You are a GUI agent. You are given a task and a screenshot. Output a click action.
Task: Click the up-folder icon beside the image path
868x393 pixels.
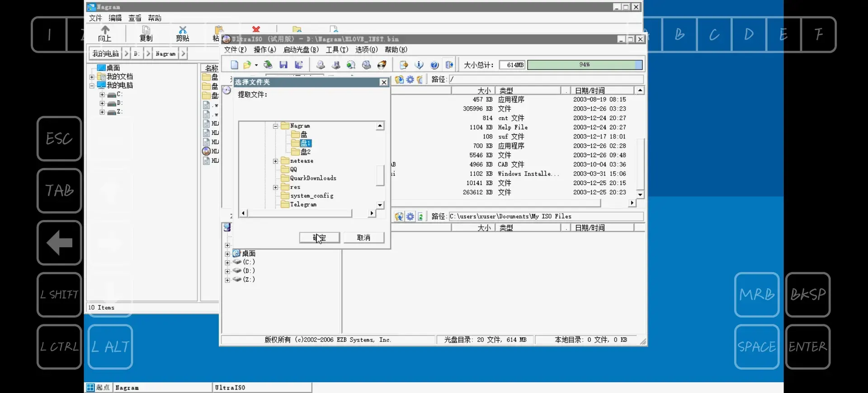pyautogui.click(x=399, y=80)
